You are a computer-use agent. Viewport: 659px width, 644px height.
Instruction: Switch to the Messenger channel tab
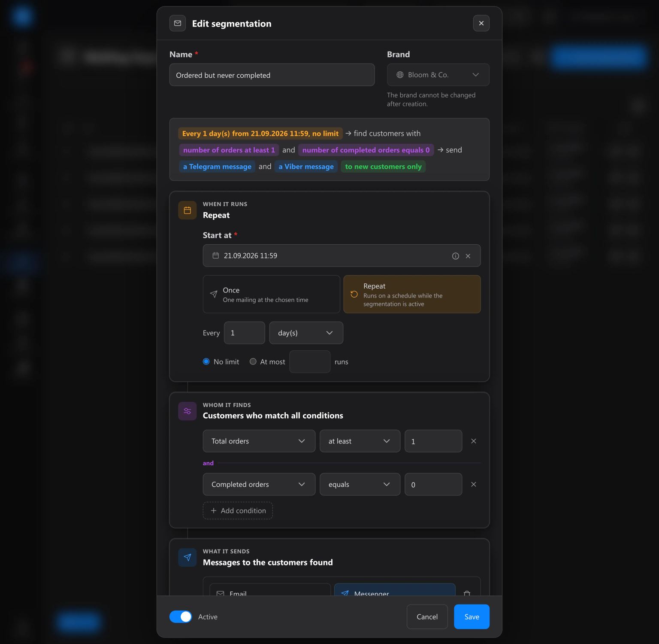pyautogui.click(x=395, y=589)
